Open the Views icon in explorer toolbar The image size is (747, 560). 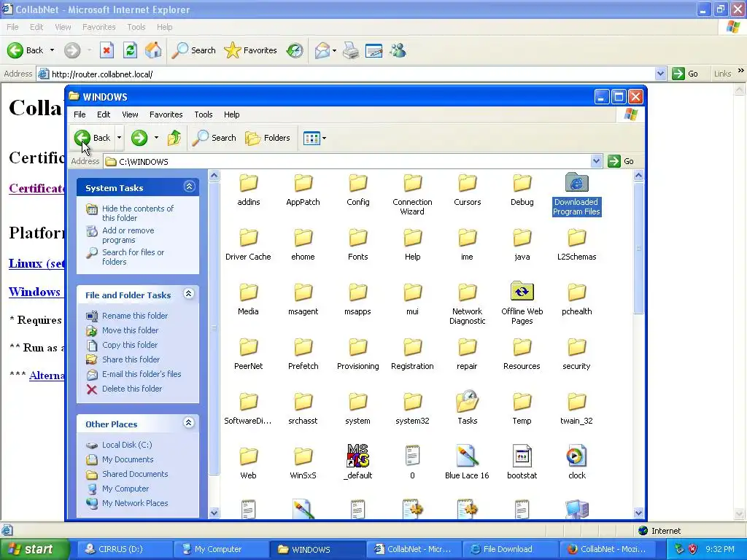311,138
